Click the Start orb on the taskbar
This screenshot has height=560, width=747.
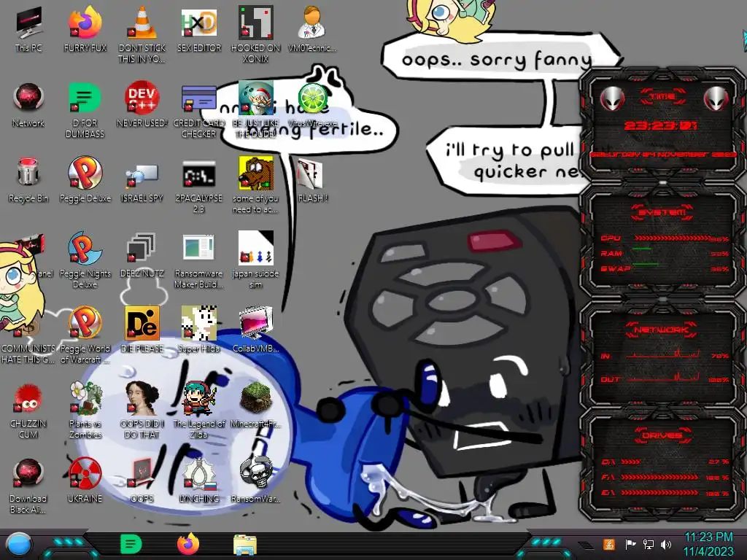point(18,544)
